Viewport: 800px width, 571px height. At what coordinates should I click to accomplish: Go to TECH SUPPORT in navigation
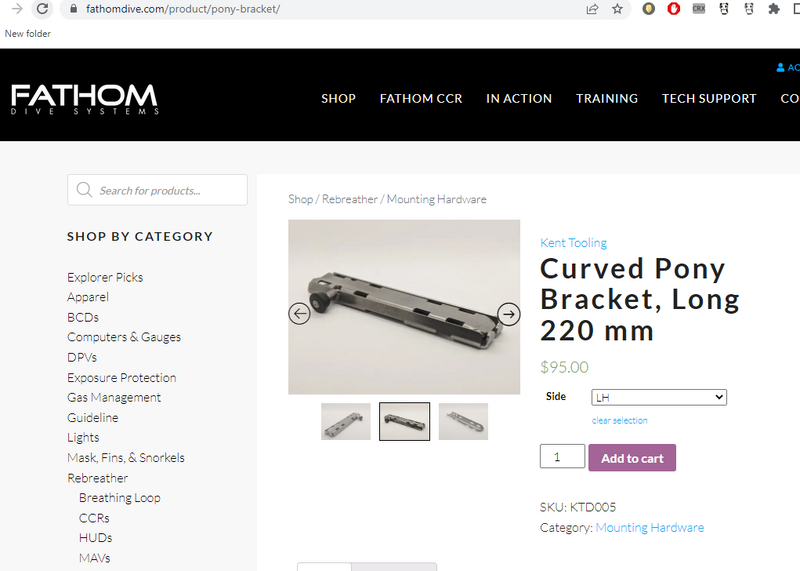point(709,98)
